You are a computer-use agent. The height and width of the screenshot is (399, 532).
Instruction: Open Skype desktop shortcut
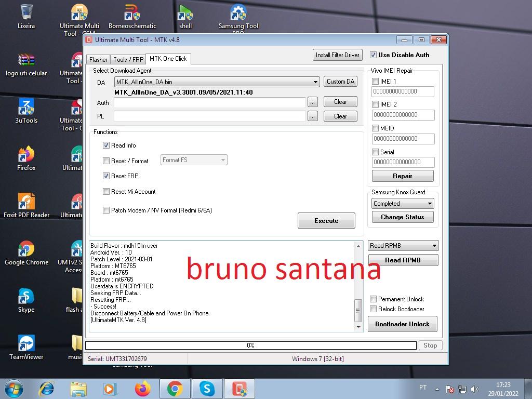click(26, 300)
